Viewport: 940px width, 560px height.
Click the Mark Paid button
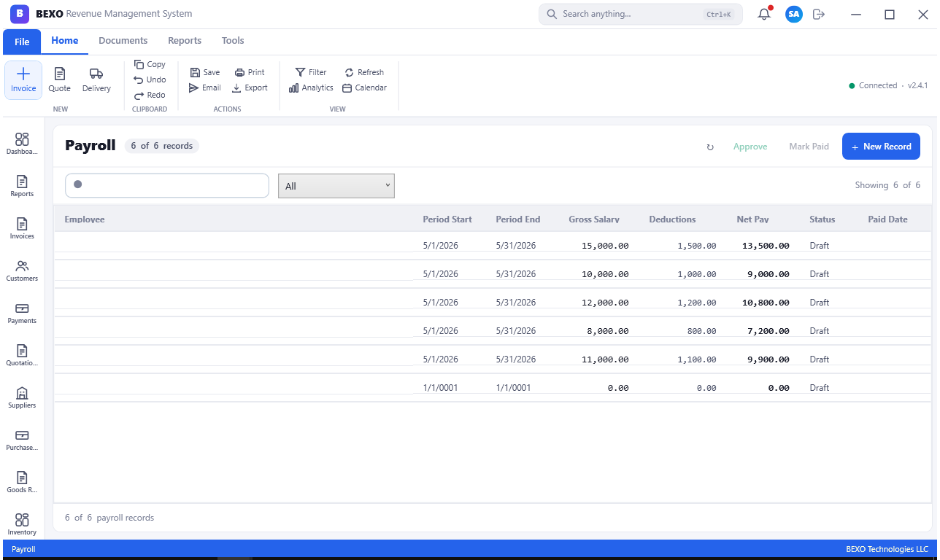click(x=809, y=147)
